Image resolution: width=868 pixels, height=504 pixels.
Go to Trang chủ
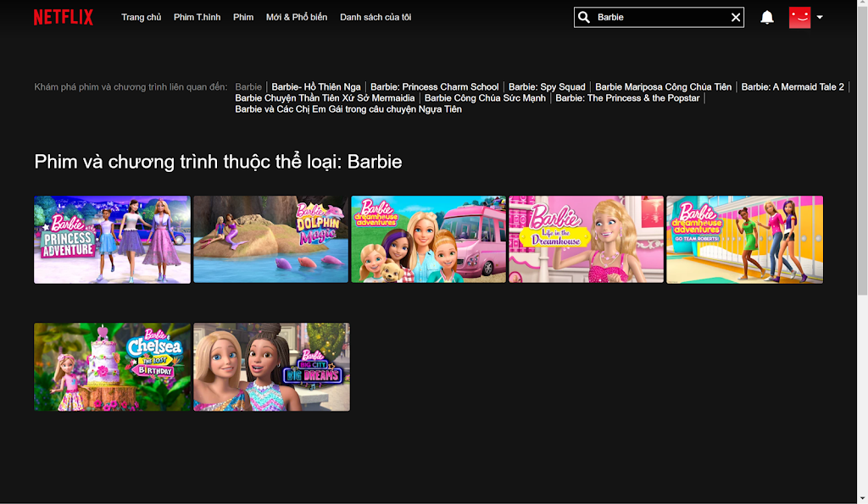141,17
